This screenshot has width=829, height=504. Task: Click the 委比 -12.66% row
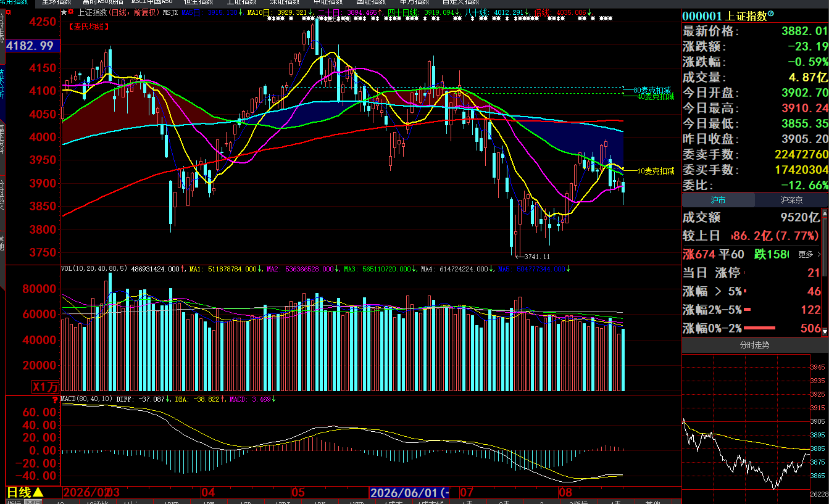click(755, 184)
